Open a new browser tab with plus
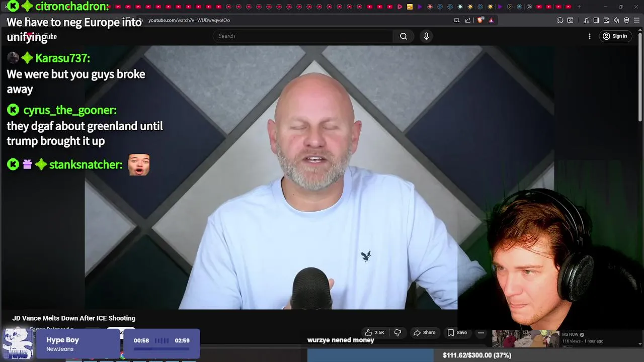This screenshot has width=644, height=362. 579,7
